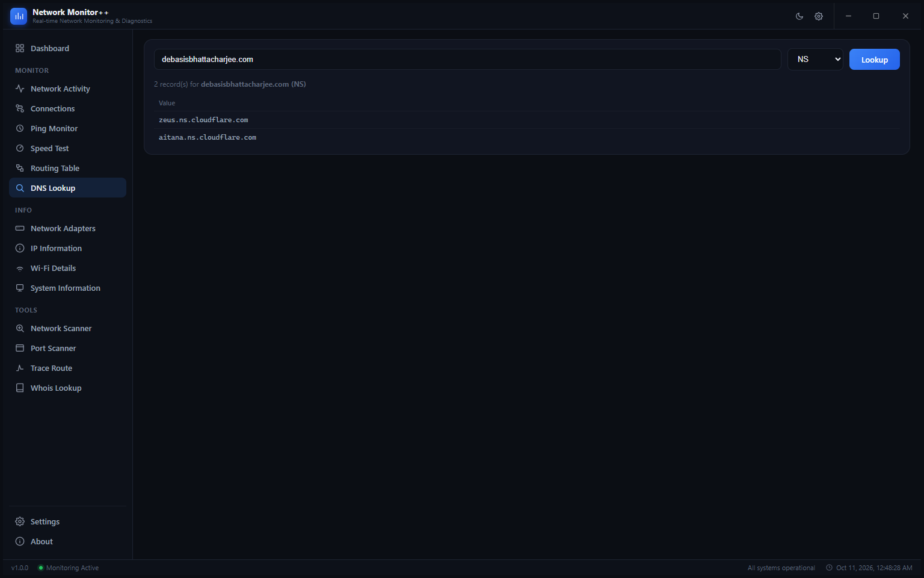Open the Connections view
The width and height of the screenshot is (924, 578).
(67, 108)
